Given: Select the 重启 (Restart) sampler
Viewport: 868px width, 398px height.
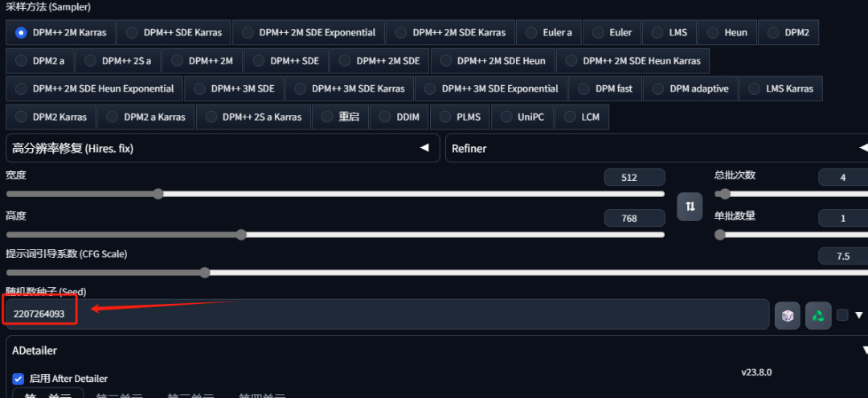Looking at the screenshot, I should [x=341, y=117].
